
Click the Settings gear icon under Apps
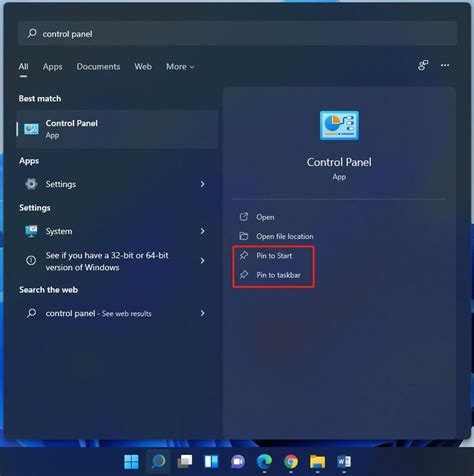coord(31,184)
